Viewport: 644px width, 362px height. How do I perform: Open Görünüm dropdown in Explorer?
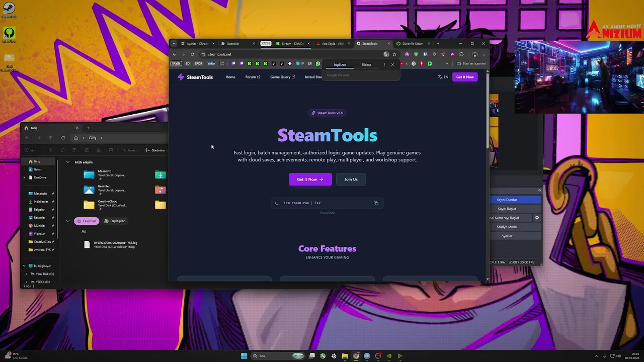coord(155,150)
